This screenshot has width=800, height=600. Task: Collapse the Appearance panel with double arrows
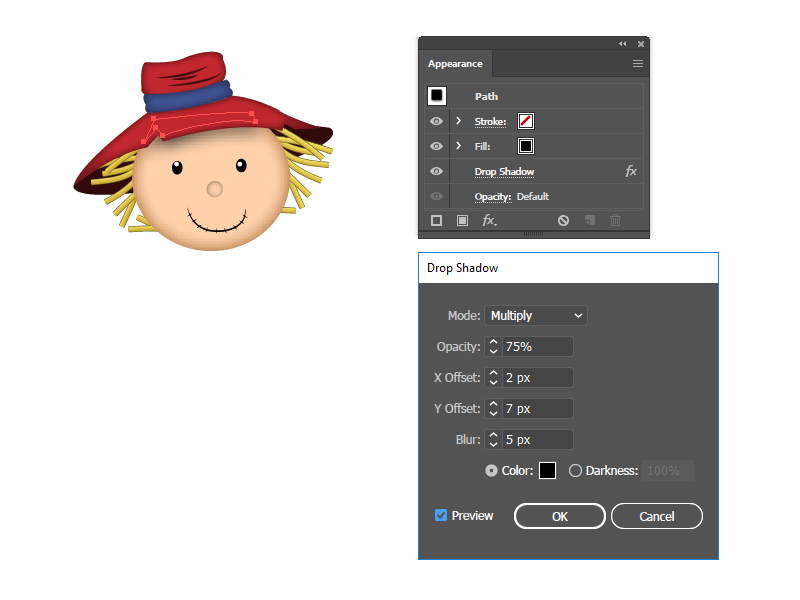tap(623, 44)
